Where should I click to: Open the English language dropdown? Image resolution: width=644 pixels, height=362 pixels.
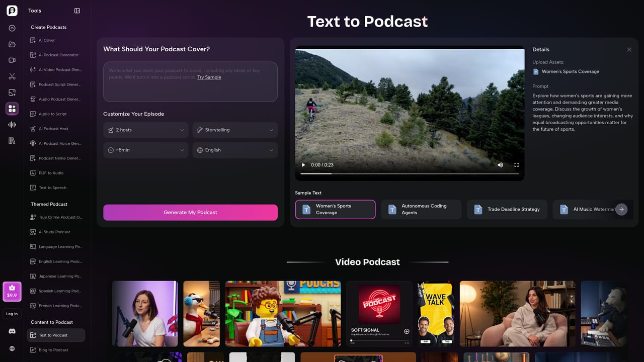235,150
